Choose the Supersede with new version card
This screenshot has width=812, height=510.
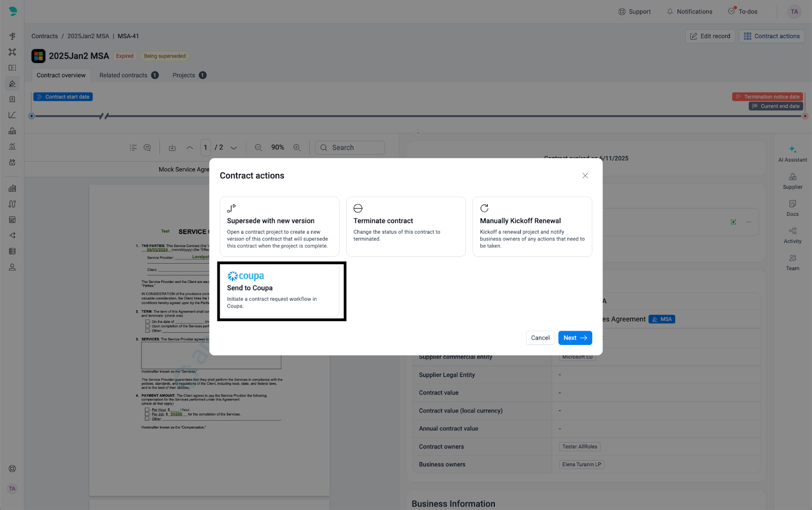[279, 227]
